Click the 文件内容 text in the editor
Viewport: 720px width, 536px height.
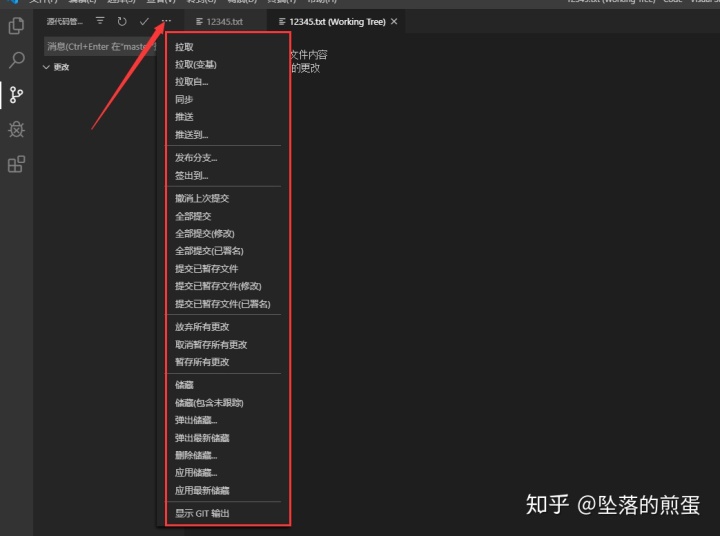pos(309,55)
